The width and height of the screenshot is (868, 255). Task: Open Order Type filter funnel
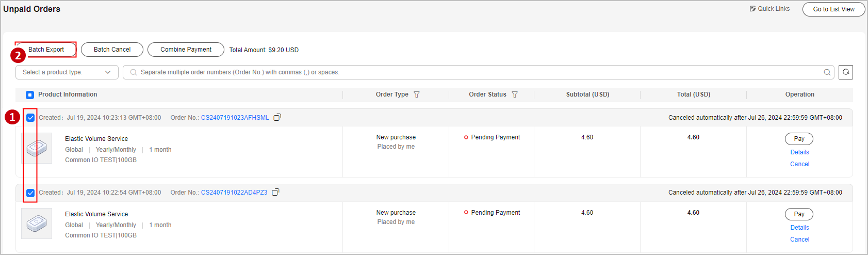(417, 94)
